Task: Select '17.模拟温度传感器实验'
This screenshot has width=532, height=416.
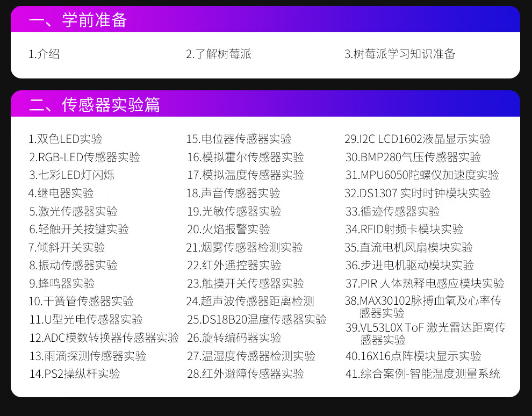Action: (x=246, y=175)
